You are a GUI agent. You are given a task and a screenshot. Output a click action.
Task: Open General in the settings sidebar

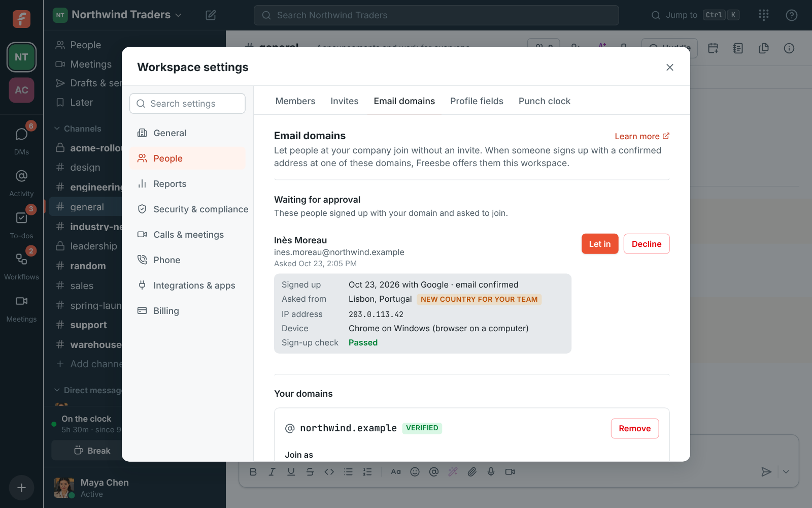pos(187,133)
